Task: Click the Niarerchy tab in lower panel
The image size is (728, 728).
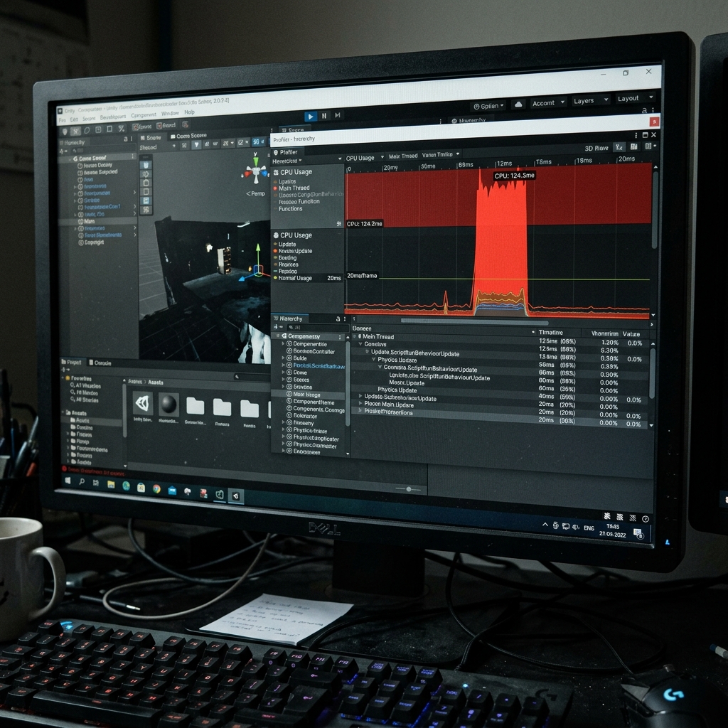Action: pyautogui.click(x=291, y=318)
